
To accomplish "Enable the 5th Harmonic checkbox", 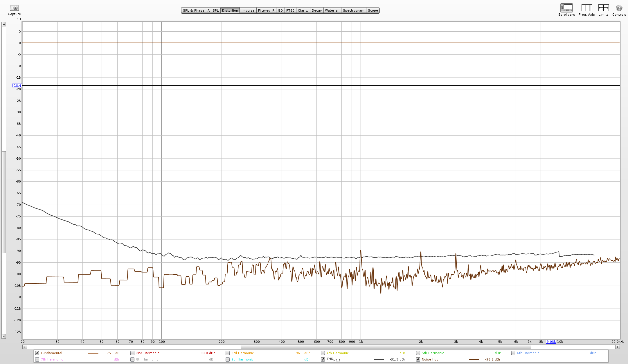I will tap(418, 353).
